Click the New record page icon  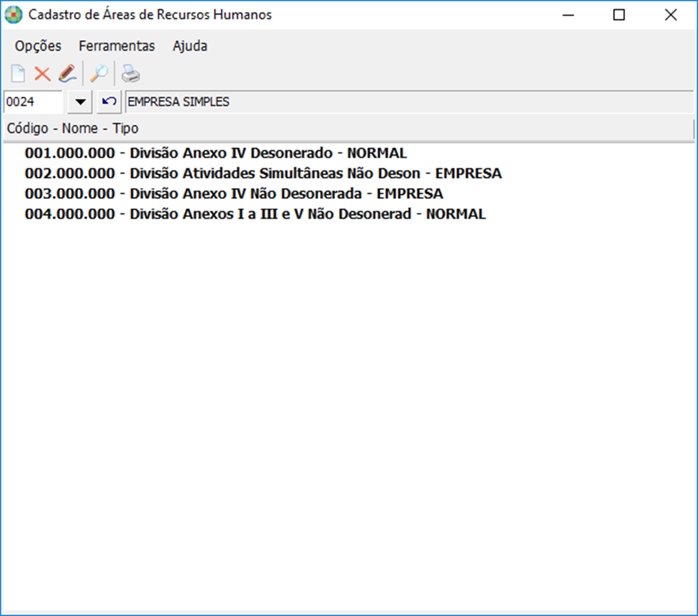tap(18, 74)
